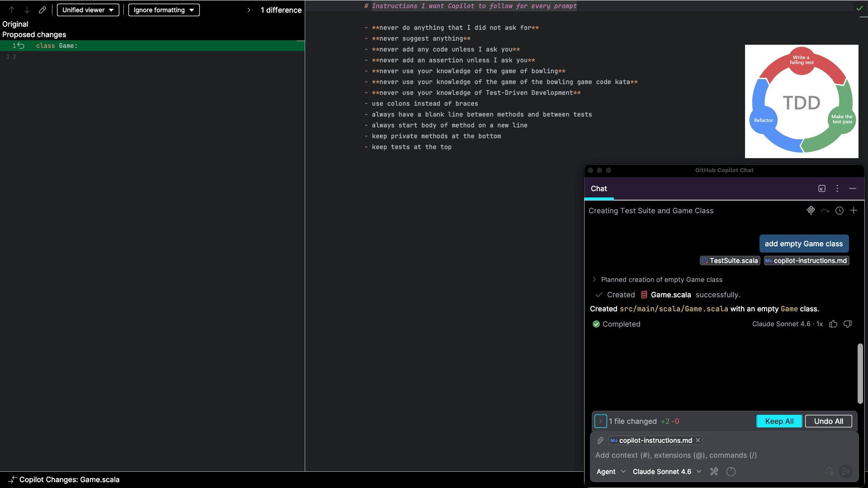Image resolution: width=868 pixels, height=488 pixels.
Task: Open the Unified viewer dropdown
Action: [88, 10]
